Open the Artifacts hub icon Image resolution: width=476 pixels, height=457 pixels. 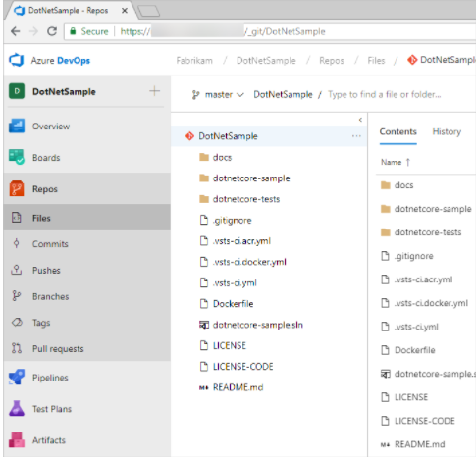point(17,439)
